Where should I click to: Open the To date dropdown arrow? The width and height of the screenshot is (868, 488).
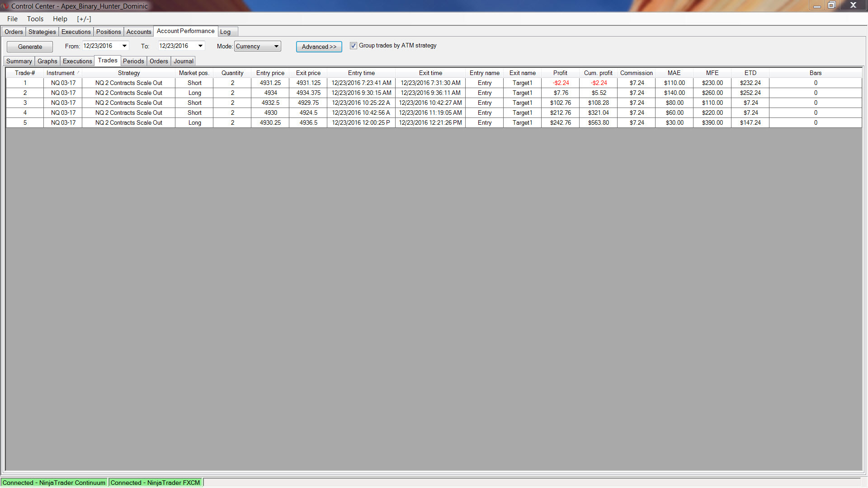200,46
